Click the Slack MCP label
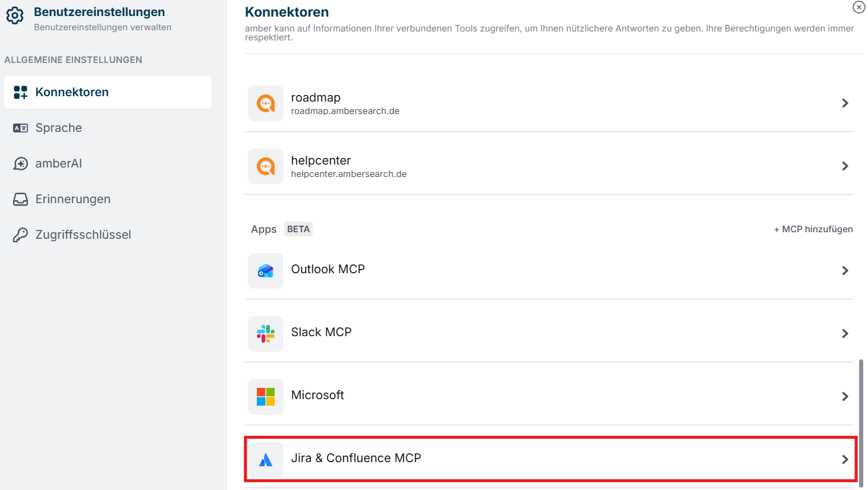Screen dimensions: 868x490 (322, 332)
